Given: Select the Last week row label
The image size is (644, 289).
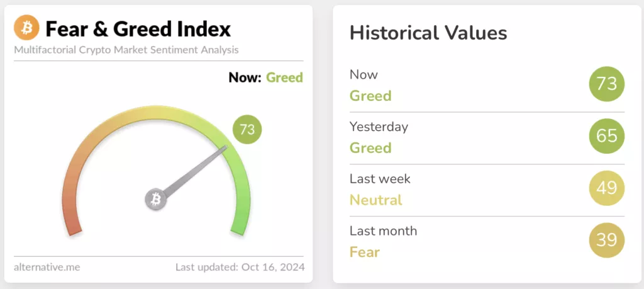Looking at the screenshot, I should (380, 179).
